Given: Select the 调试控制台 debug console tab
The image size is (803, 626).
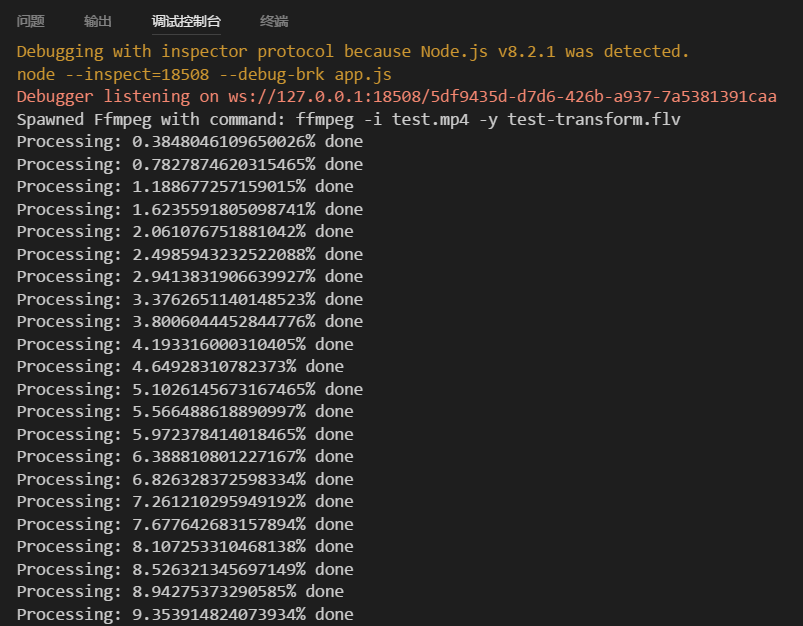Looking at the screenshot, I should [x=186, y=21].
